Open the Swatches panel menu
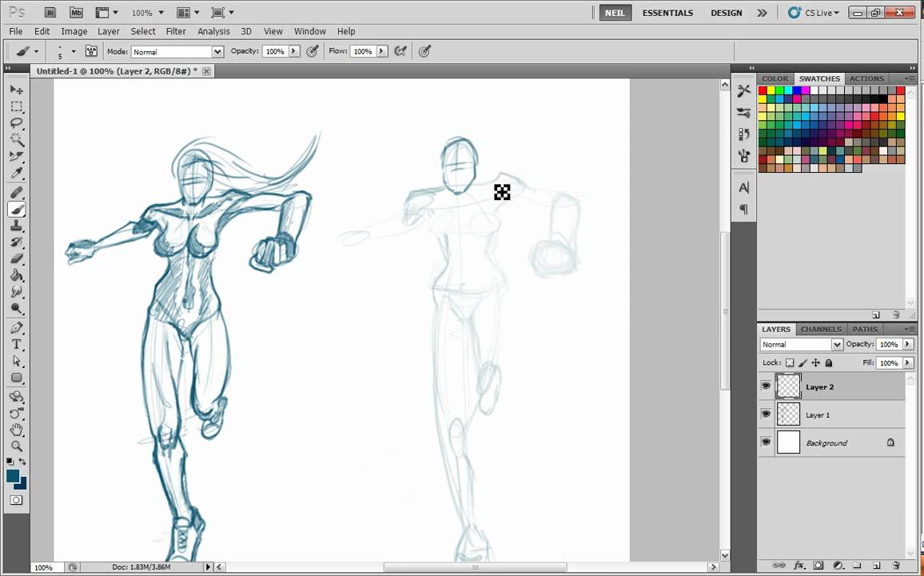The height and width of the screenshot is (576, 924). 910,78
